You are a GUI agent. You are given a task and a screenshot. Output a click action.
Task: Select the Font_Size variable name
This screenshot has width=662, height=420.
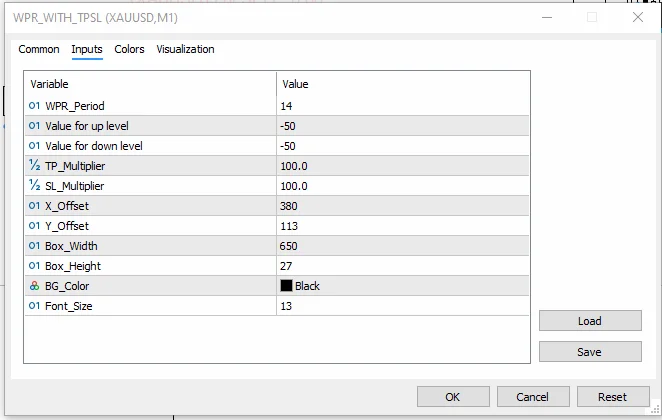(x=69, y=306)
